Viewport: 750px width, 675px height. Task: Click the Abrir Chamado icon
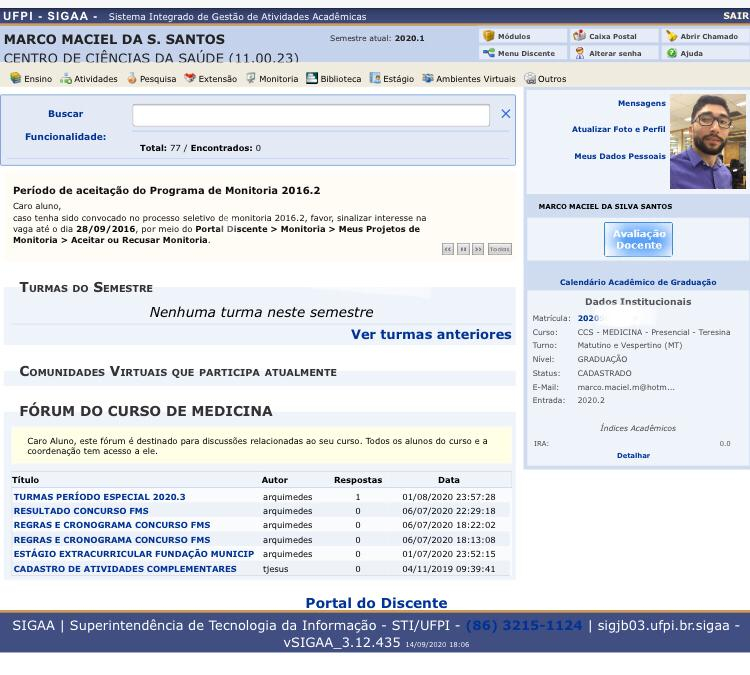click(672, 35)
